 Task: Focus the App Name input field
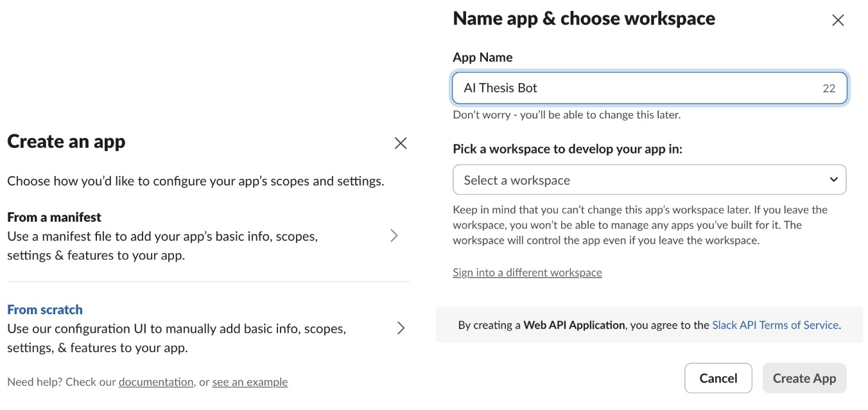pos(649,88)
